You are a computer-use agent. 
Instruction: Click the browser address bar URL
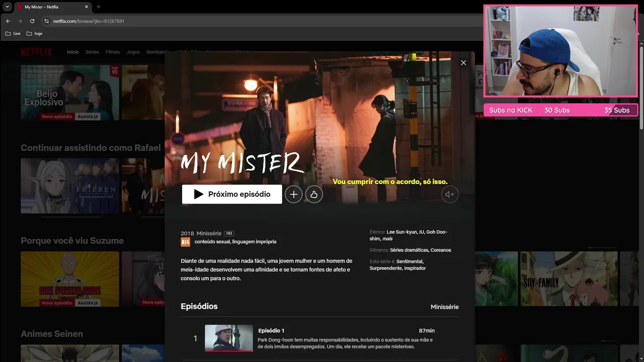click(89, 21)
